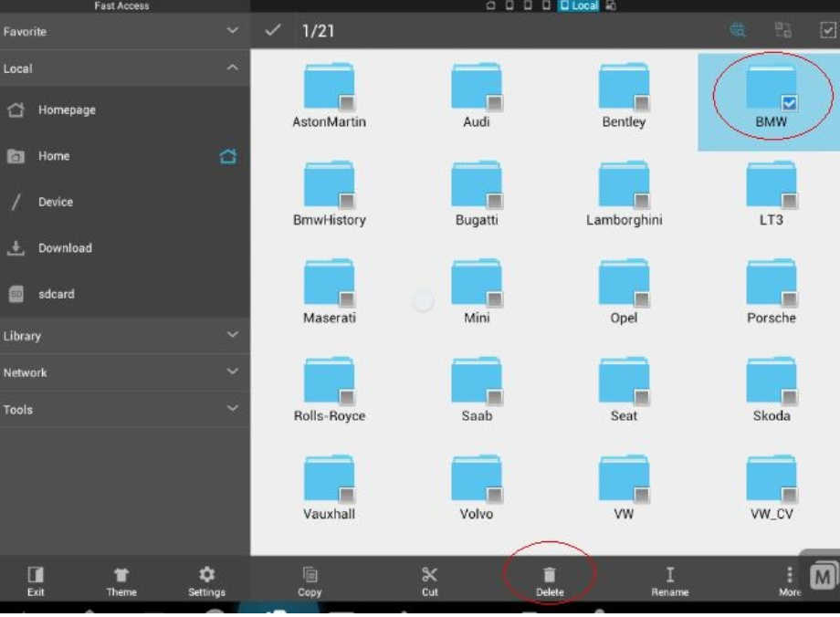Check the Lamborghini folder checkbox
The height and width of the screenshot is (617, 840).
coord(642,201)
